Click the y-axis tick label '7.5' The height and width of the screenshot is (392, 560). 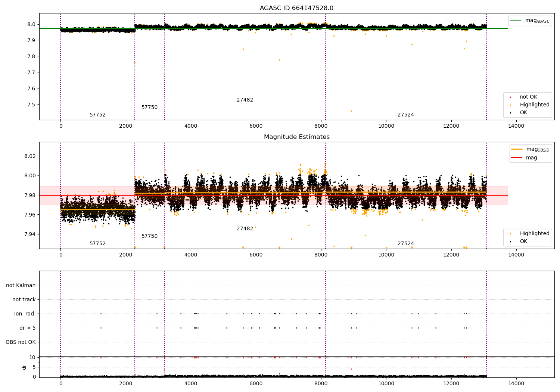[31, 105]
